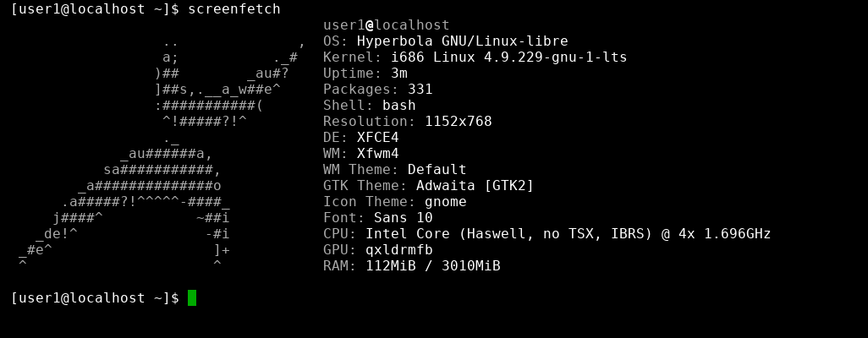Select the GPU value qxldrmfb
This screenshot has width=868, height=338.
(x=398, y=250)
